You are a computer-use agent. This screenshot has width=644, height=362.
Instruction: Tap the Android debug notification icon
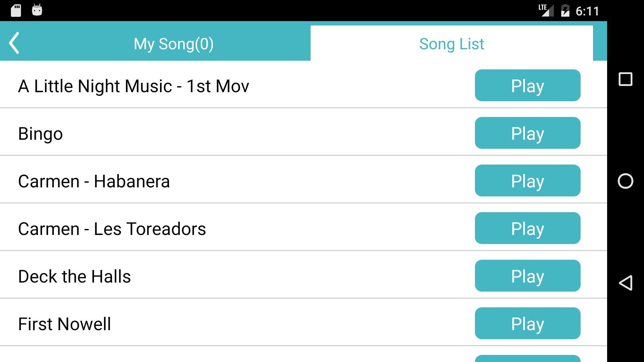click(x=37, y=10)
